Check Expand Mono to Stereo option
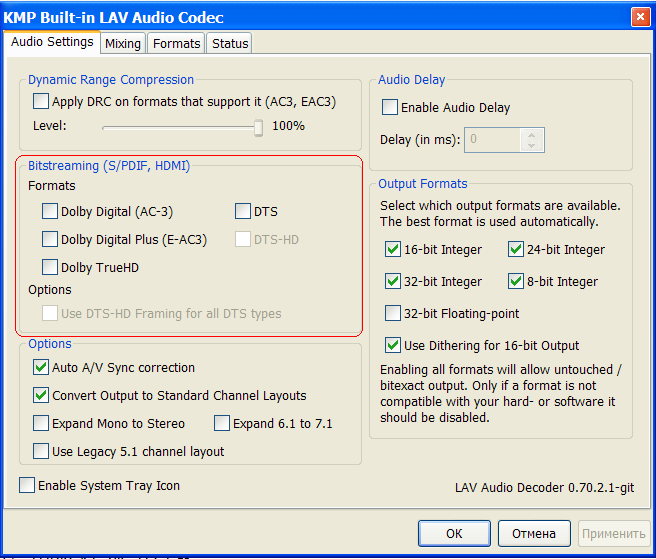Screen dimensions: 656x559 41,423
